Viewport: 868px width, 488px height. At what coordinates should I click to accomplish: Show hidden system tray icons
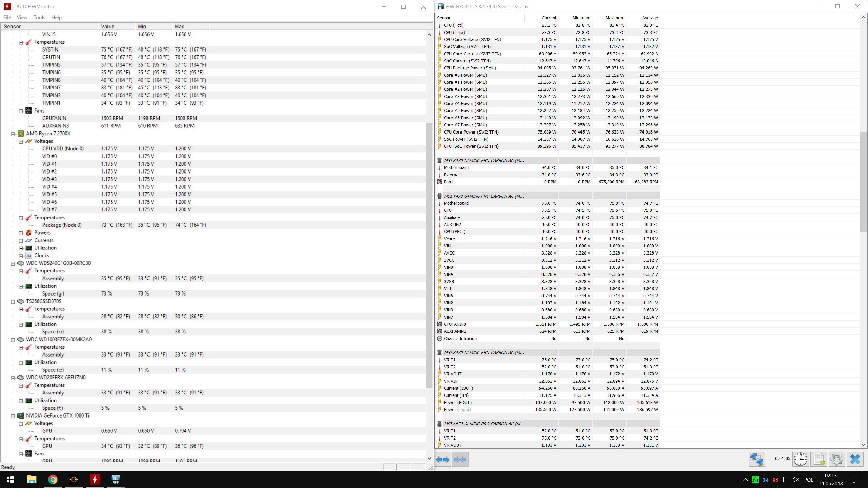click(745, 480)
